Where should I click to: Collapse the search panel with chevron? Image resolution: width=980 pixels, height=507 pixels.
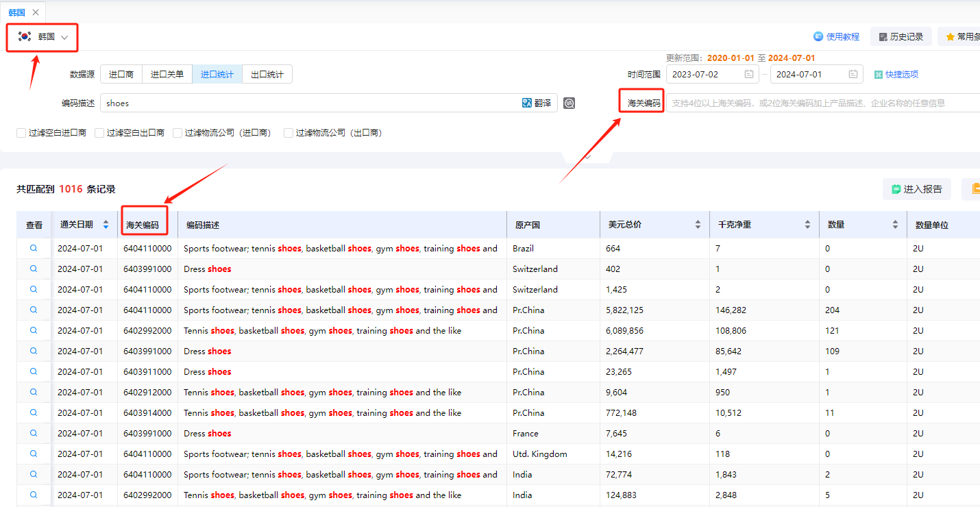click(587, 158)
